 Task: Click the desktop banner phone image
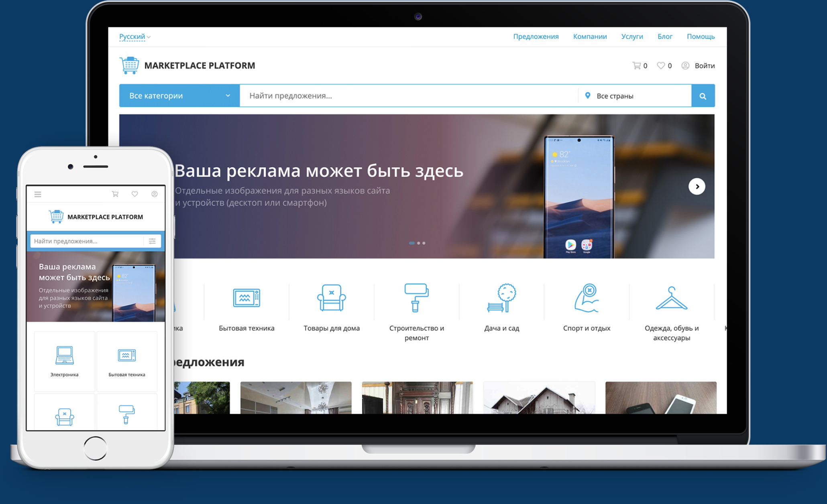pos(578,197)
